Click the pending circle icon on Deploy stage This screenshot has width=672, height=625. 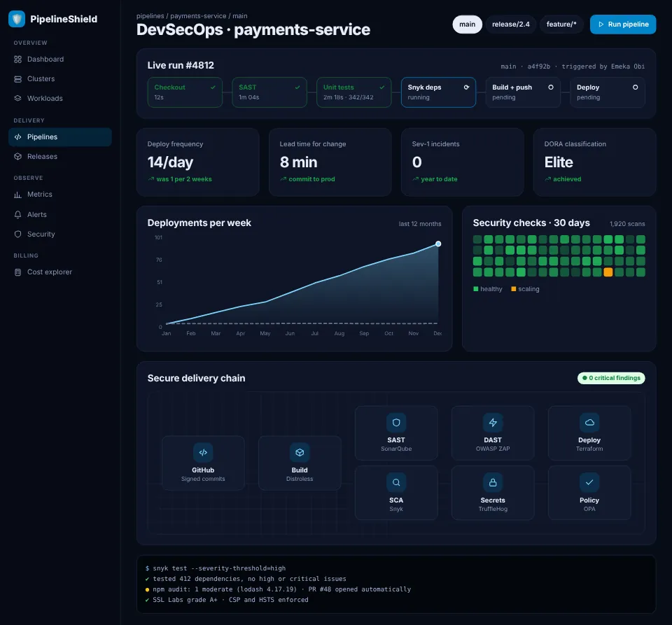635,87
